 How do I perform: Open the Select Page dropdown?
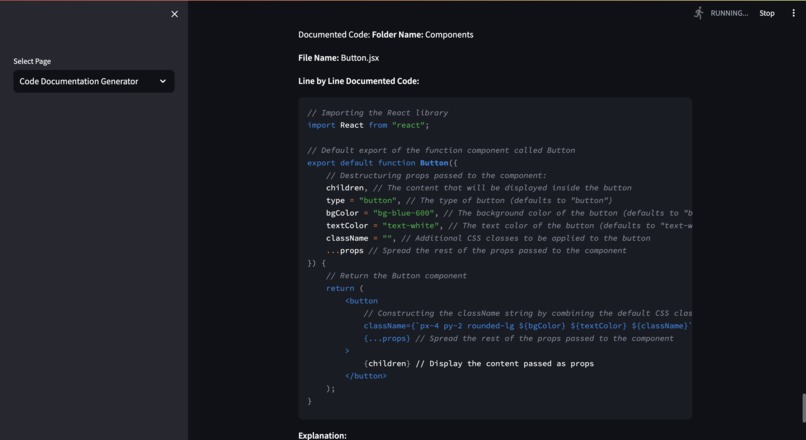(x=94, y=81)
